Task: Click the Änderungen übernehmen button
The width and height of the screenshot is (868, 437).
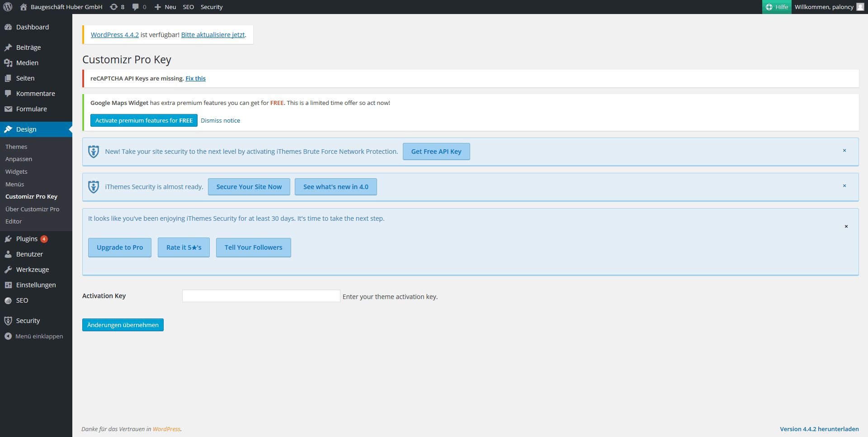Action: point(123,325)
